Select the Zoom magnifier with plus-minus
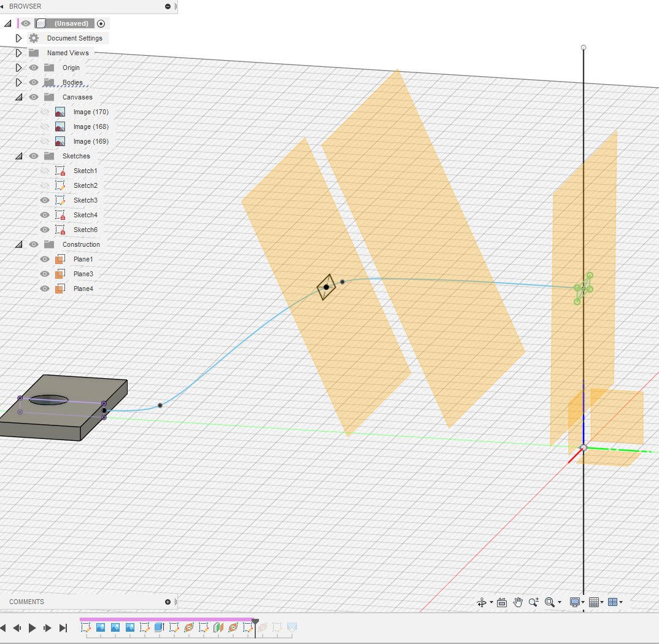The height and width of the screenshot is (644, 659). pos(534,602)
